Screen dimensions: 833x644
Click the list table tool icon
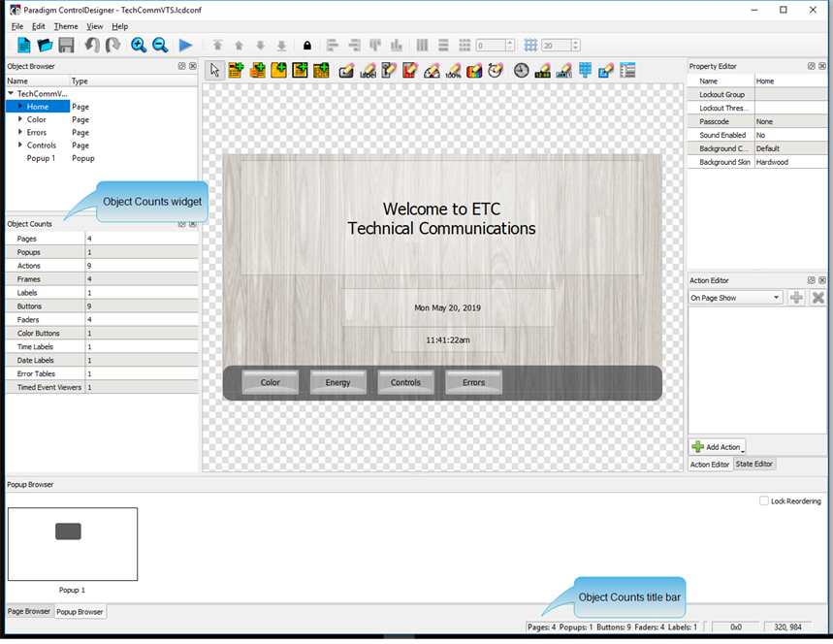[x=627, y=70]
